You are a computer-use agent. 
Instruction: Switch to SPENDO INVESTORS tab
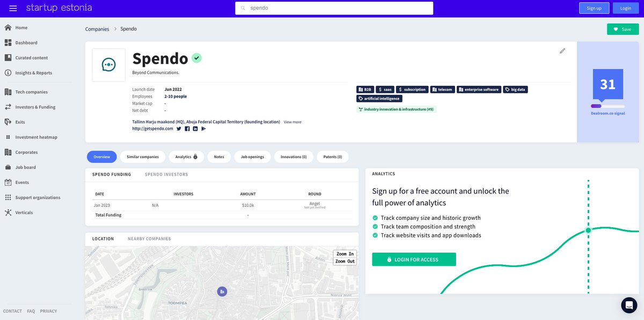click(x=166, y=174)
